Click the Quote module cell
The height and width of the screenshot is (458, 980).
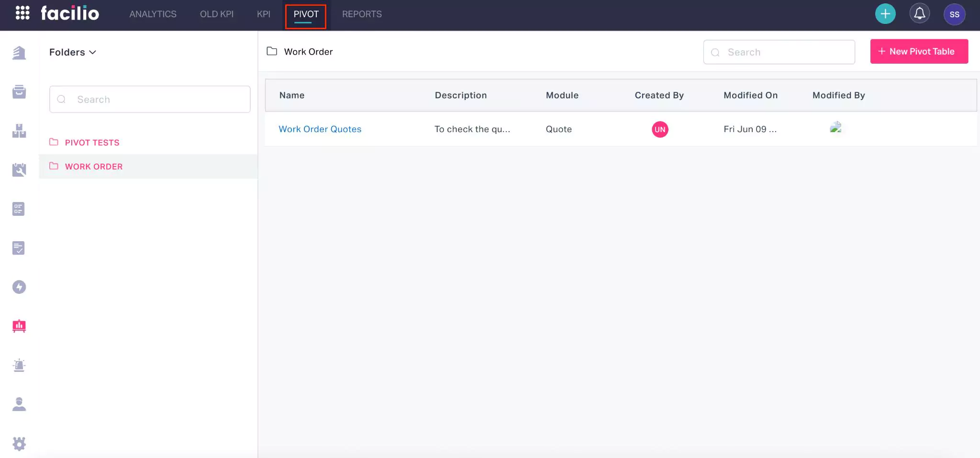(x=559, y=129)
